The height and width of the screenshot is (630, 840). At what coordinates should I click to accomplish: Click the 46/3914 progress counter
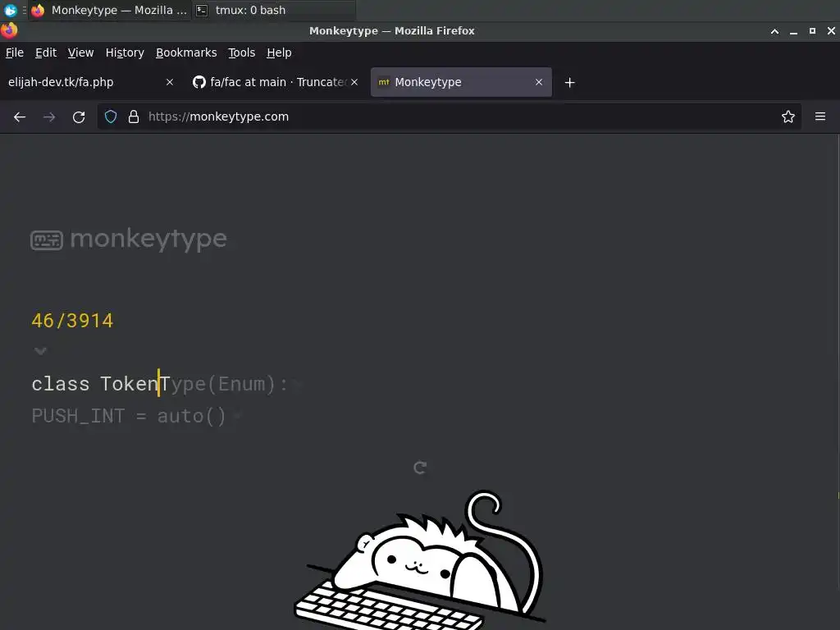click(x=72, y=321)
